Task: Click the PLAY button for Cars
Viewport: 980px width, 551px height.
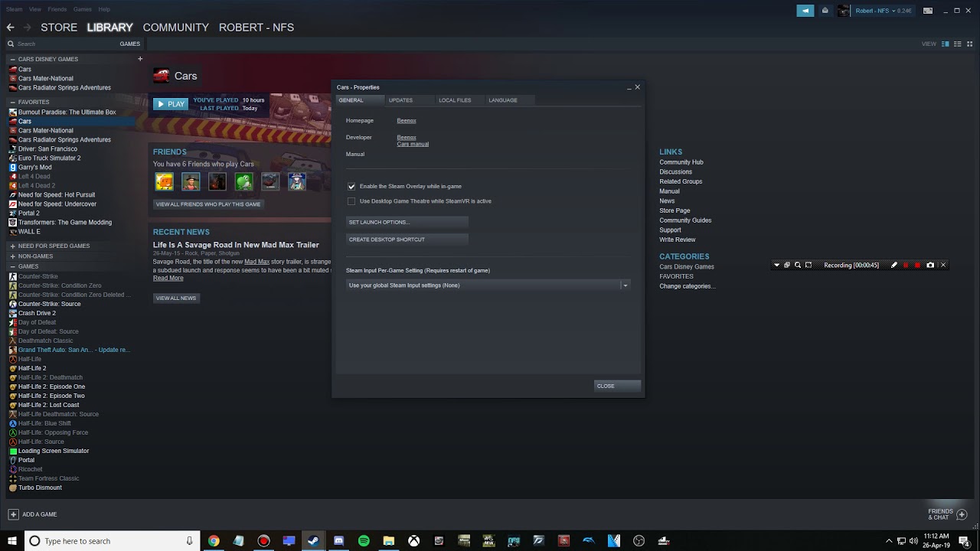Action: point(170,104)
